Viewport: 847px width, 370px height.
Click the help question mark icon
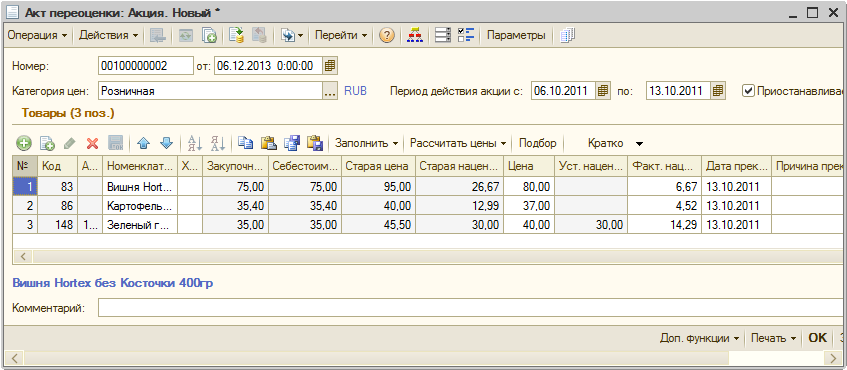click(386, 36)
